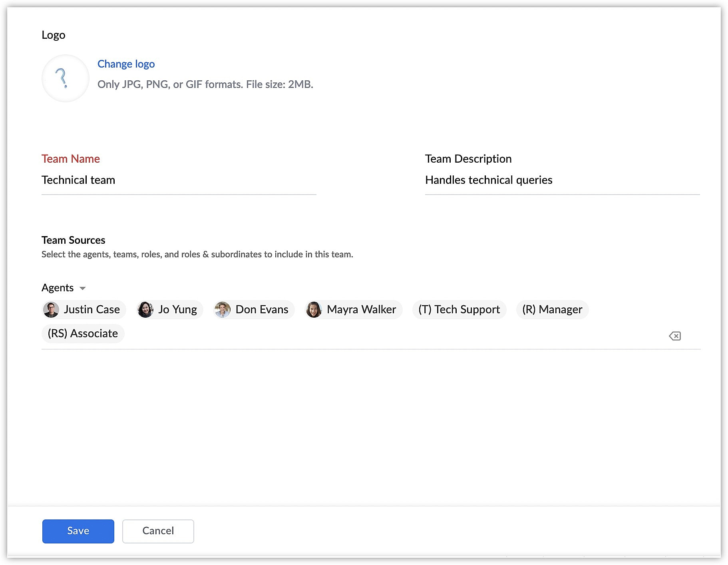Click the Logo heading
The width and height of the screenshot is (728, 565).
54,35
